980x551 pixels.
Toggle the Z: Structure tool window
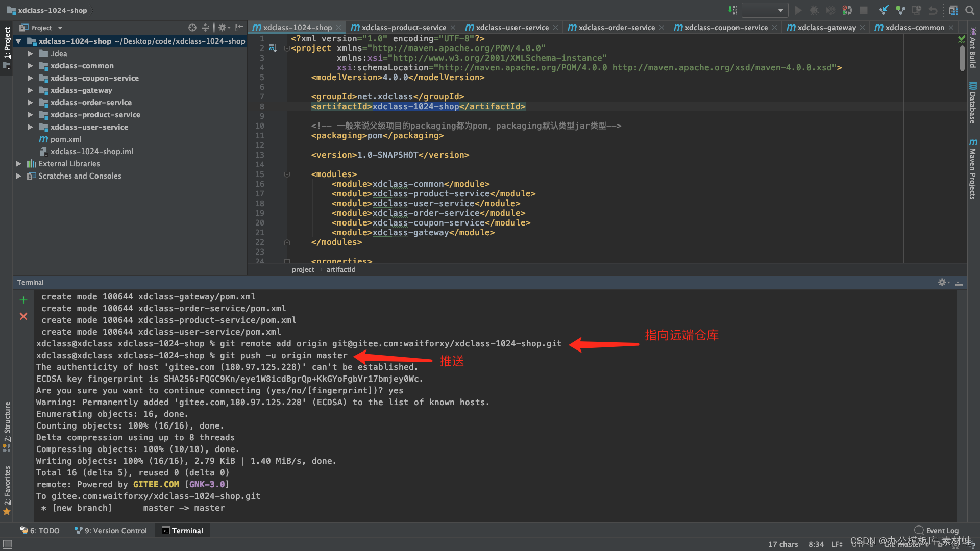[7, 426]
